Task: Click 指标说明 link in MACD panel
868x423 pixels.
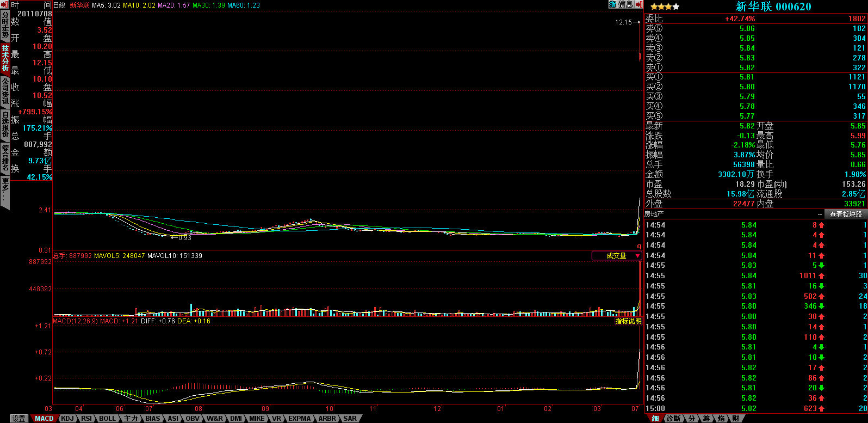Action: coord(628,321)
